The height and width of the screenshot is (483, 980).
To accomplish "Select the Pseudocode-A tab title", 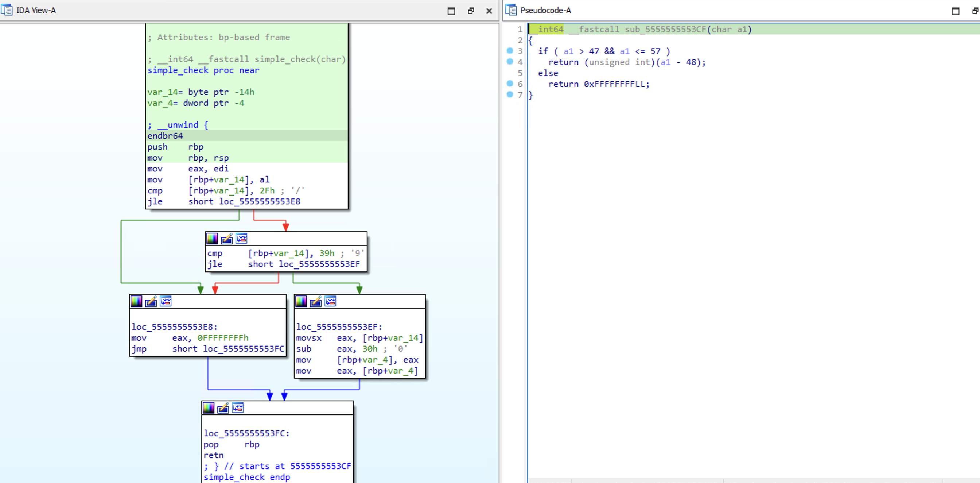I will pyautogui.click(x=546, y=11).
